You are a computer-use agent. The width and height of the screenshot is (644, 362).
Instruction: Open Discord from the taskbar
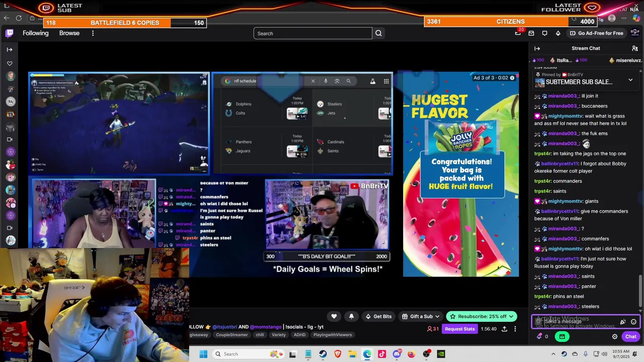397,354
